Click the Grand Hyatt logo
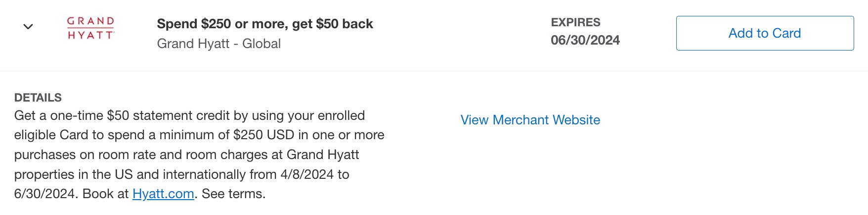Viewport: 868px width, 215px height. [x=90, y=28]
